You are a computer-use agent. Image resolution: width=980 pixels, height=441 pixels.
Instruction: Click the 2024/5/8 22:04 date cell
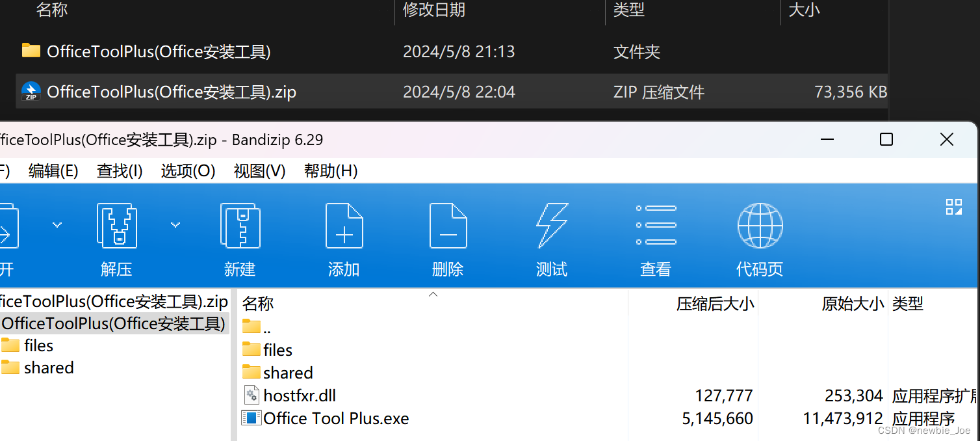point(459,92)
